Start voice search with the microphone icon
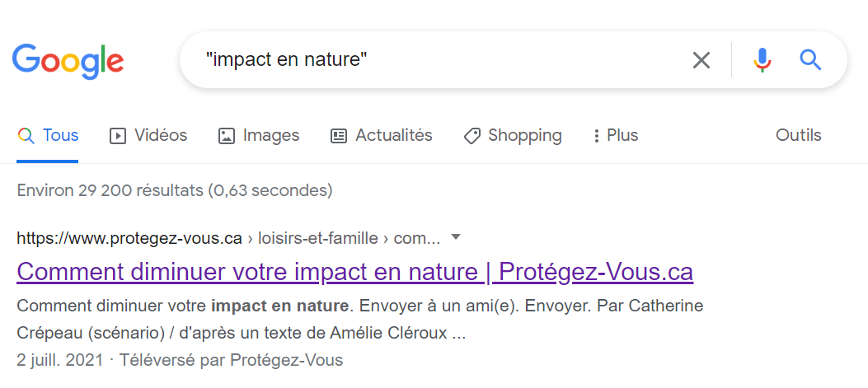 (x=762, y=60)
